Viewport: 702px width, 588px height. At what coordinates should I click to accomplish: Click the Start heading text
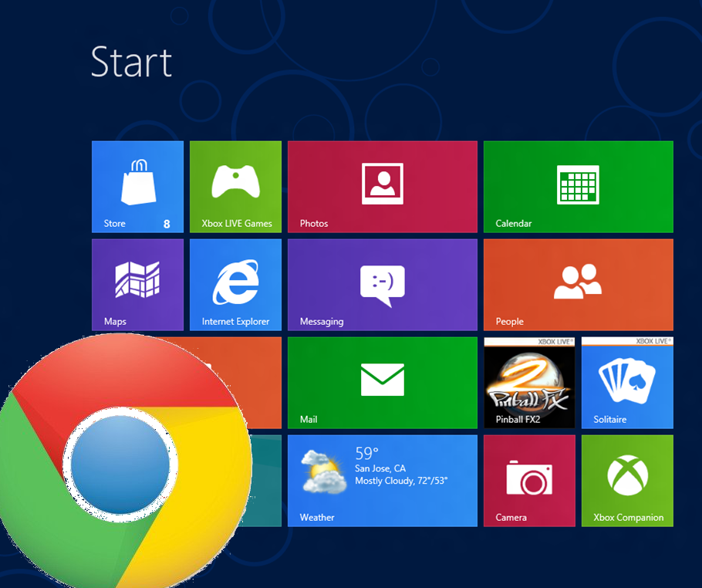coord(131,62)
